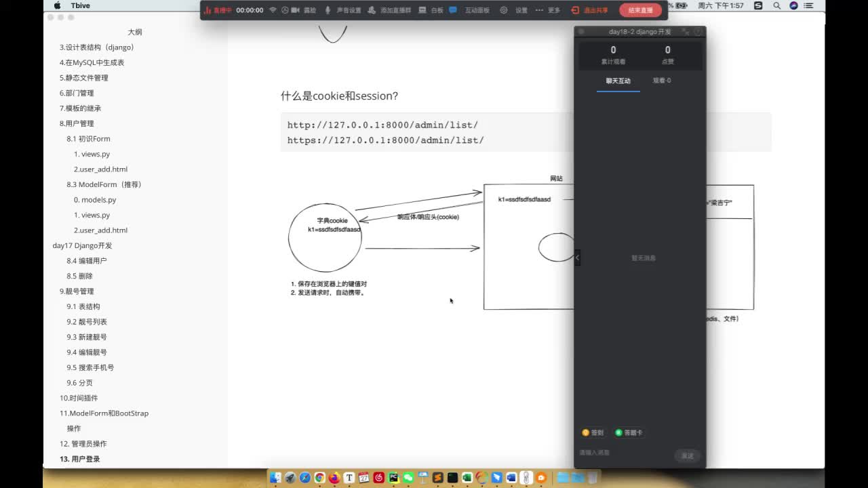This screenshot has width=868, height=488.
Task: Click the shrink icon in the chat panel title
Action: [686, 32]
